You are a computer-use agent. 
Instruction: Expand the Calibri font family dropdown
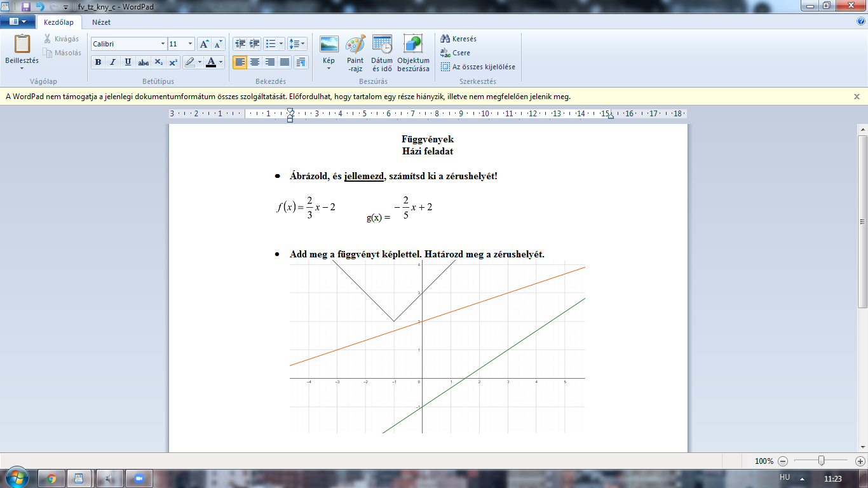[x=162, y=44]
